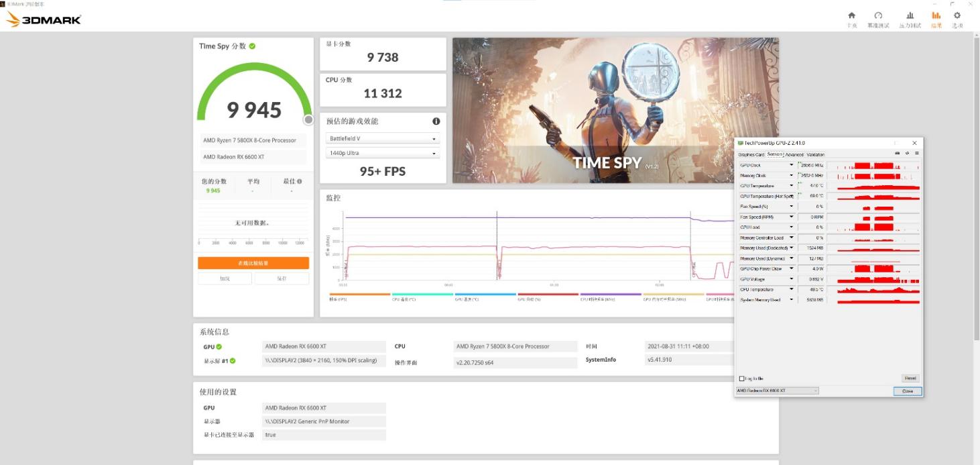Enable the Log to file checkbox
This screenshot has width=980, height=465.
coord(741,378)
